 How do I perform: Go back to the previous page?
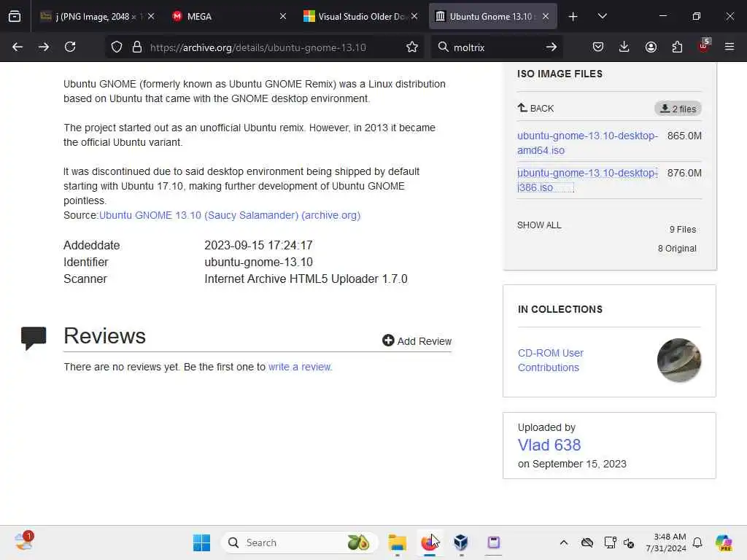point(18,47)
